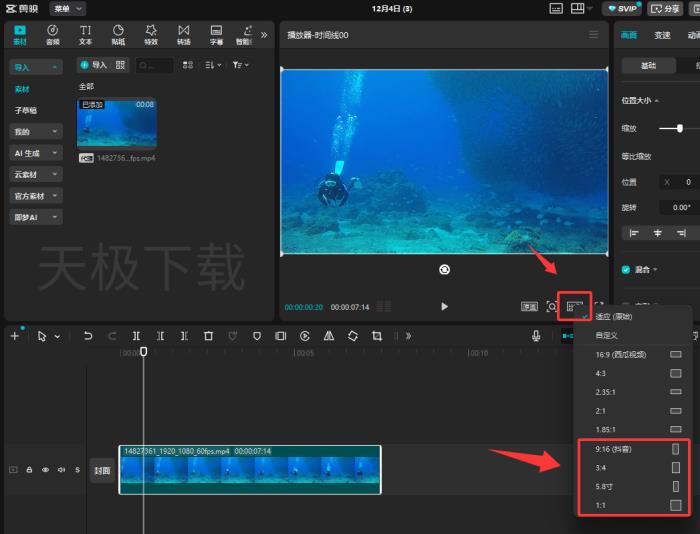This screenshot has width=700, height=534.
Task: Expand the 云素材 (Cloud material) dropdown
Action: (x=35, y=174)
